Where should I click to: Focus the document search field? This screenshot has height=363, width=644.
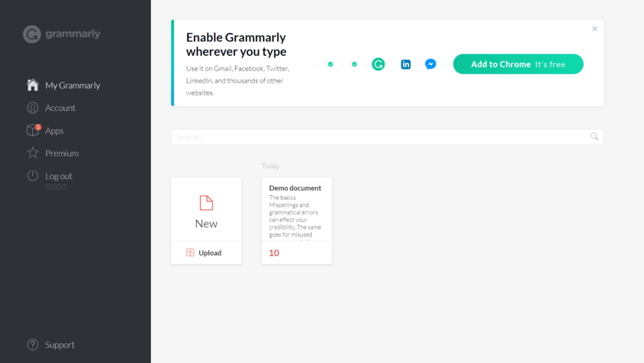[x=376, y=137]
